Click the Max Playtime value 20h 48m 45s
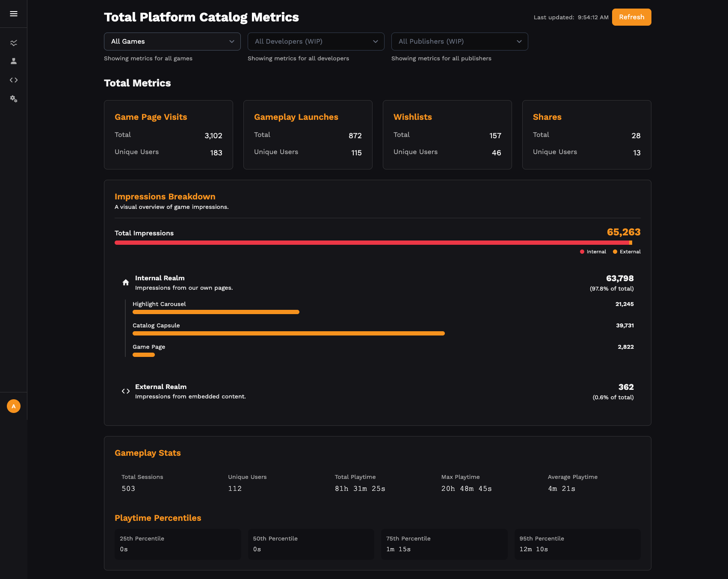The width and height of the screenshot is (728, 579). click(467, 489)
